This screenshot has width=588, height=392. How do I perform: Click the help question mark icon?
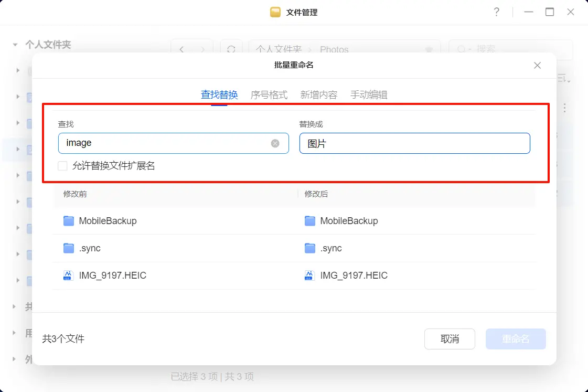(x=496, y=12)
